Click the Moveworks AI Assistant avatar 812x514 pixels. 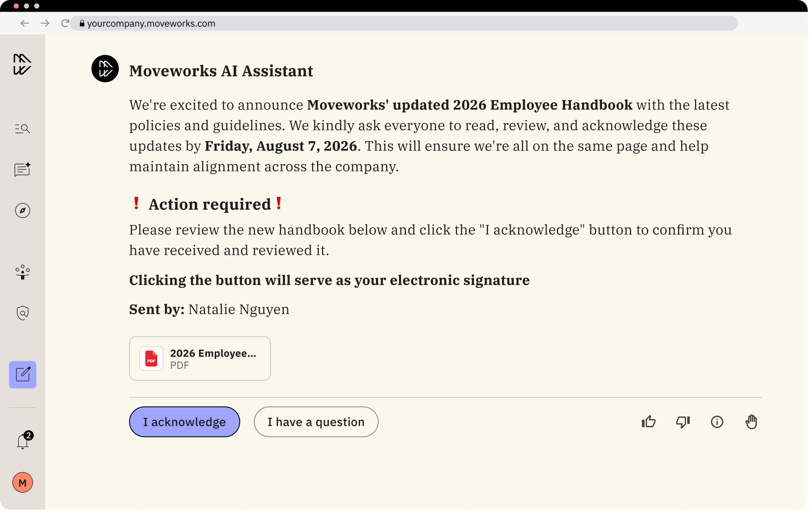tap(105, 69)
